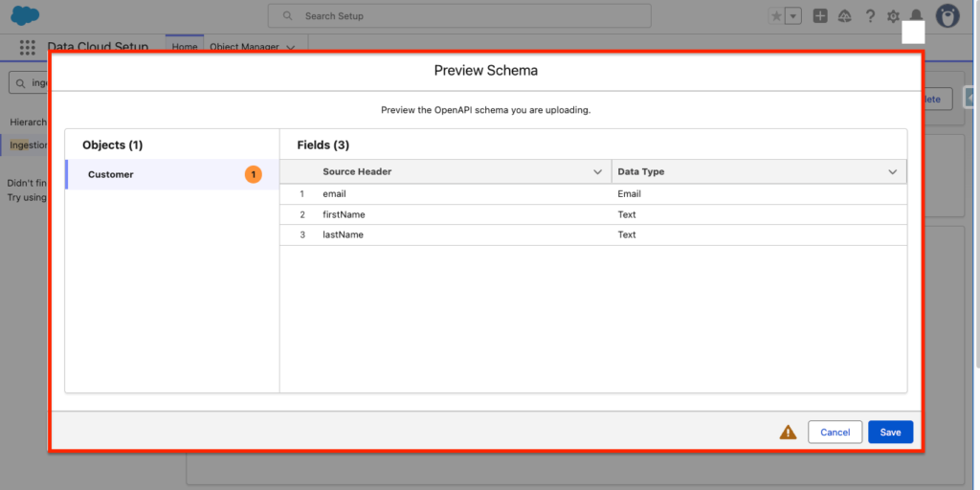Expand the Favorites list dropdown arrow
The height and width of the screenshot is (490, 980).
point(793,16)
